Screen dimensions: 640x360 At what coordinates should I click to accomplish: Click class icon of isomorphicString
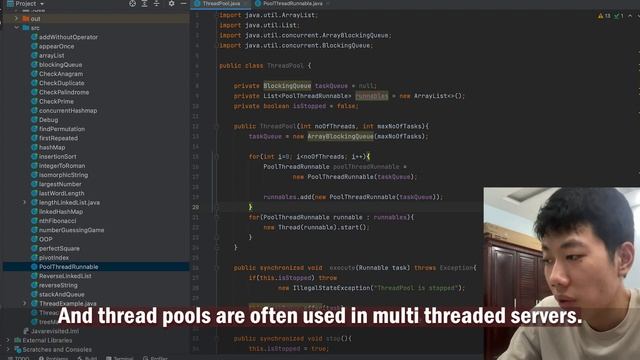pyautogui.click(x=34, y=175)
